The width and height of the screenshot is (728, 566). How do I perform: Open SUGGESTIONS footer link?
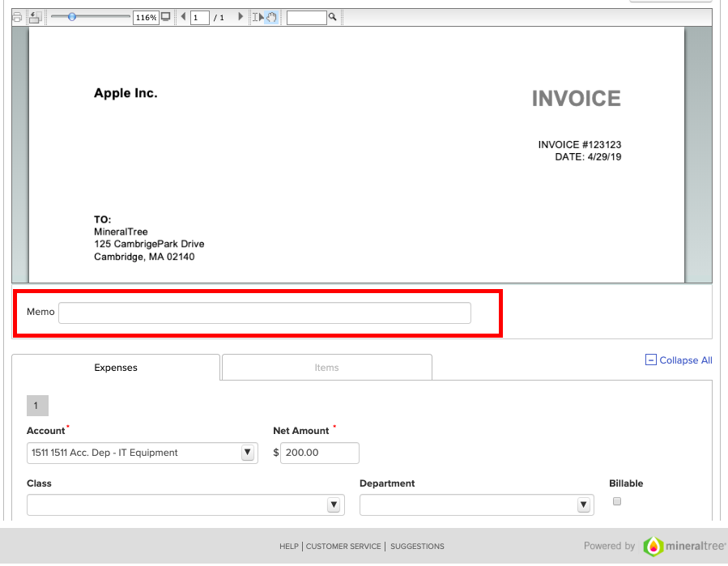417,547
